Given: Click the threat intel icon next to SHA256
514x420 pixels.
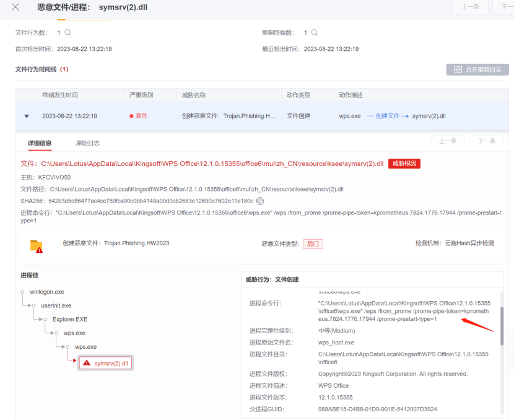Looking at the screenshot, I should [x=260, y=201].
